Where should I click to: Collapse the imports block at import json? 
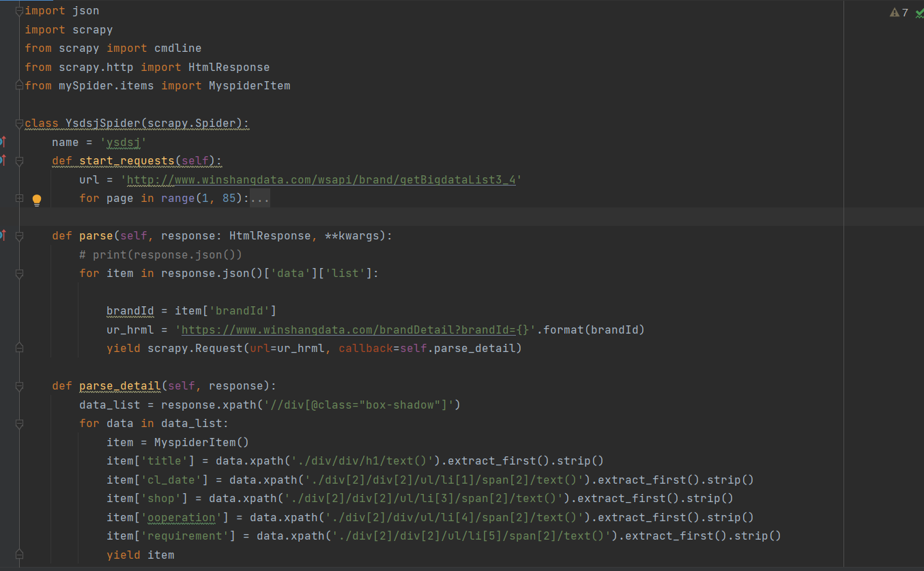click(19, 11)
